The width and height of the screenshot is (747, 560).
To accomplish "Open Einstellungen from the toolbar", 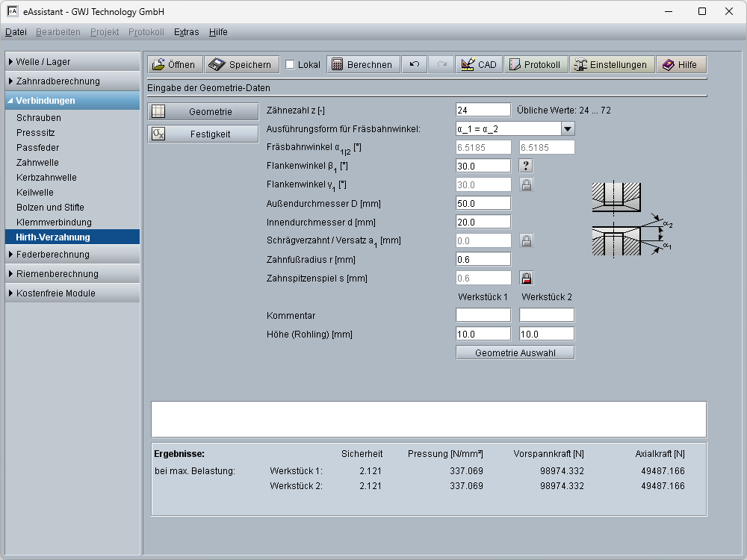I will tap(610, 65).
